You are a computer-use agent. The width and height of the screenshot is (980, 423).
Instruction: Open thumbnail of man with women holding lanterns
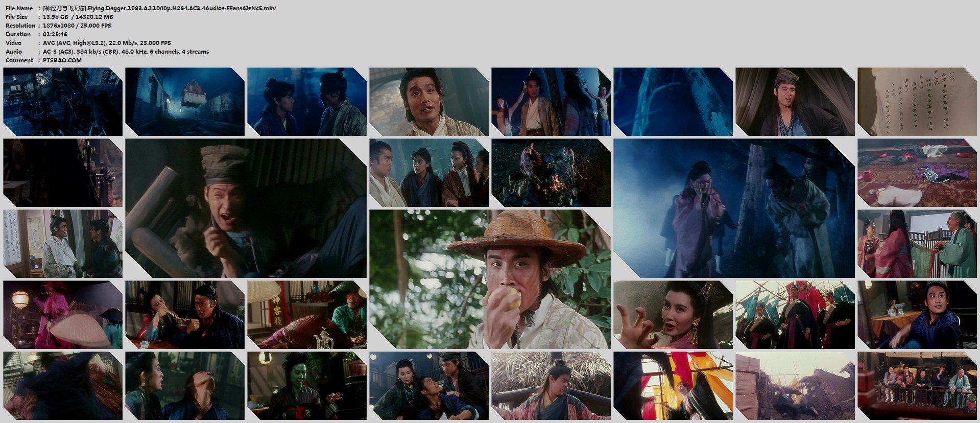click(551, 102)
